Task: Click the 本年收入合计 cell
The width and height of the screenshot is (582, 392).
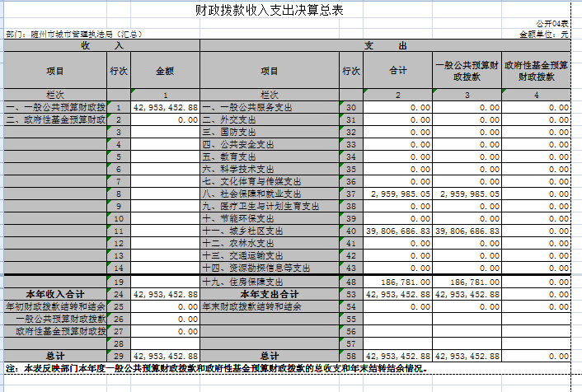Action: [x=54, y=294]
